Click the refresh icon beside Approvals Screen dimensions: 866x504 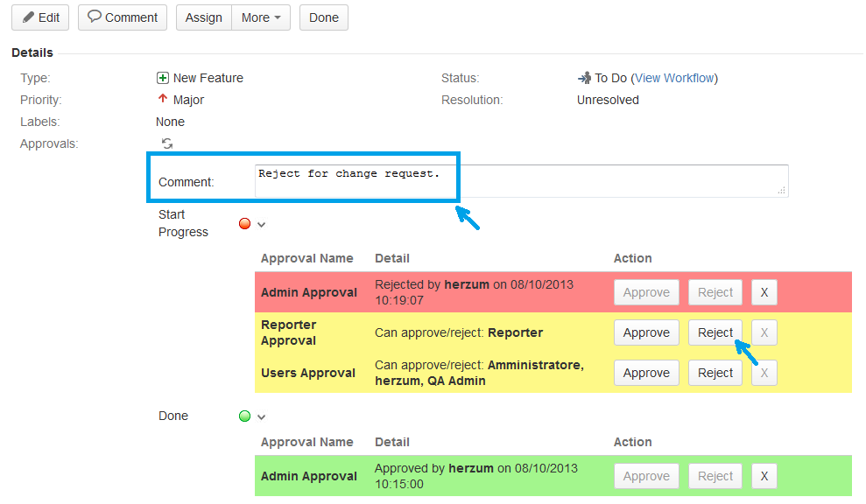point(166,143)
